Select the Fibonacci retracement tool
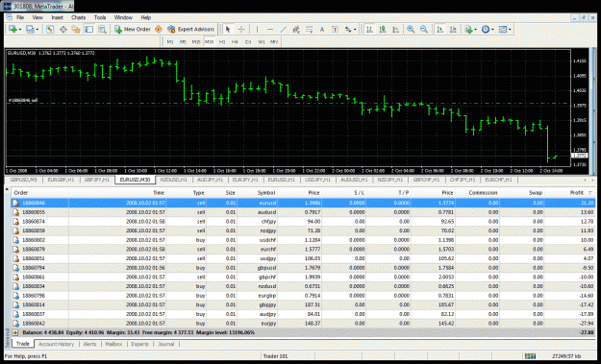Screen dimensions: 601x364 (309, 29)
